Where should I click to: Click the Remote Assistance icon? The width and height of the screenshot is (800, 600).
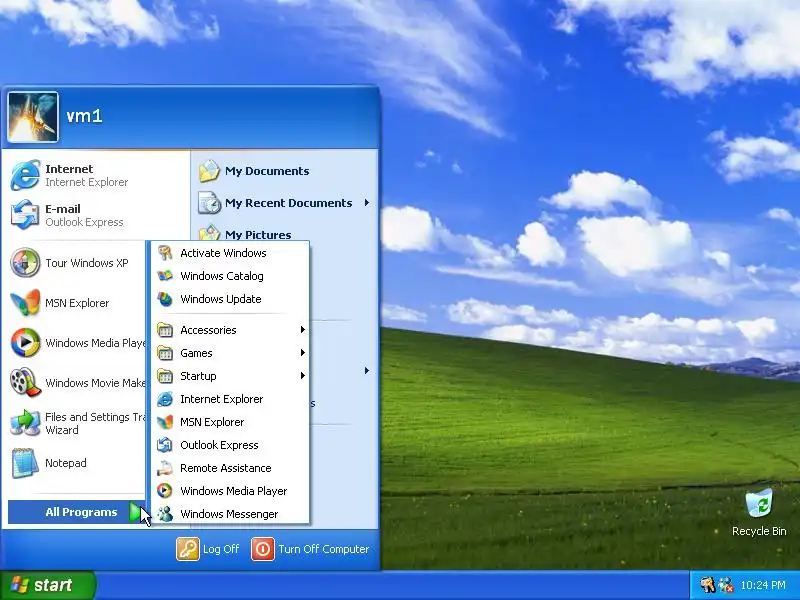164,468
